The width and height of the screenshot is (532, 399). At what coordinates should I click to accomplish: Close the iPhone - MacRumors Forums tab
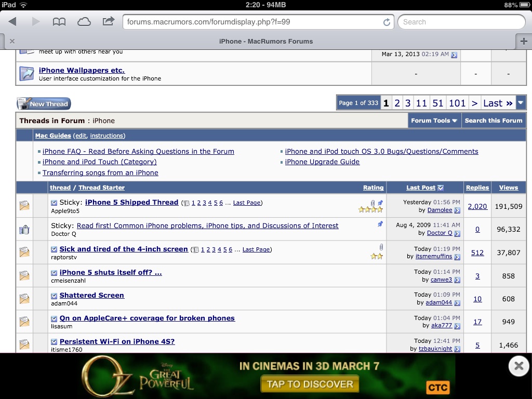pyautogui.click(x=12, y=41)
